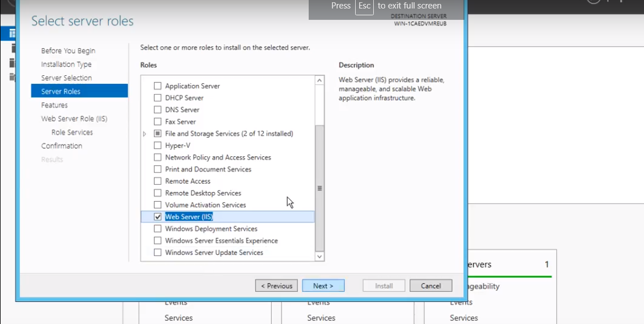Enable Remote Desktop Services checkbox

point(157,193)
